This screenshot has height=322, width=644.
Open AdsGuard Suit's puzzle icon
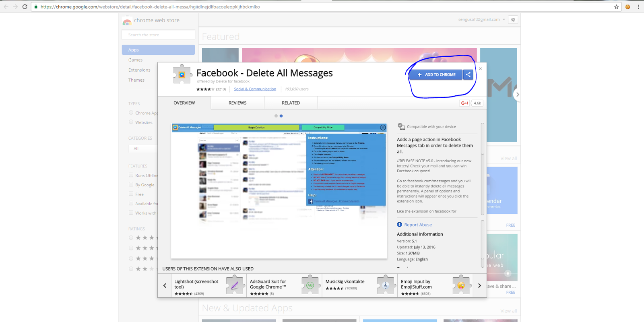[x=310, y=285]
